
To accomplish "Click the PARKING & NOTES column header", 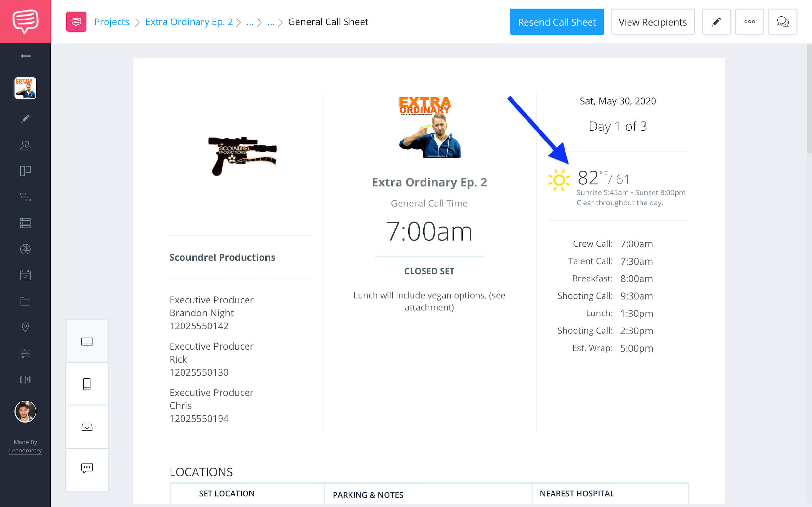I will tap(368, 495).
